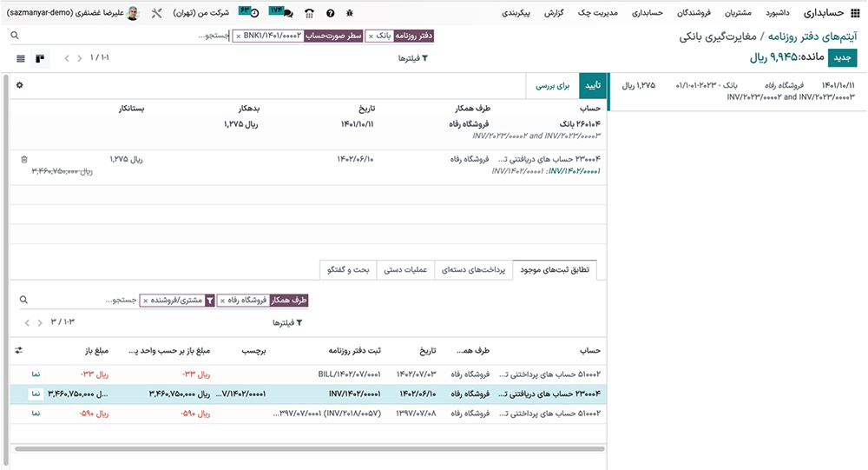Expand the top فیلترها dropdown
Screen dimensions: 868x470
coord(412,58)
